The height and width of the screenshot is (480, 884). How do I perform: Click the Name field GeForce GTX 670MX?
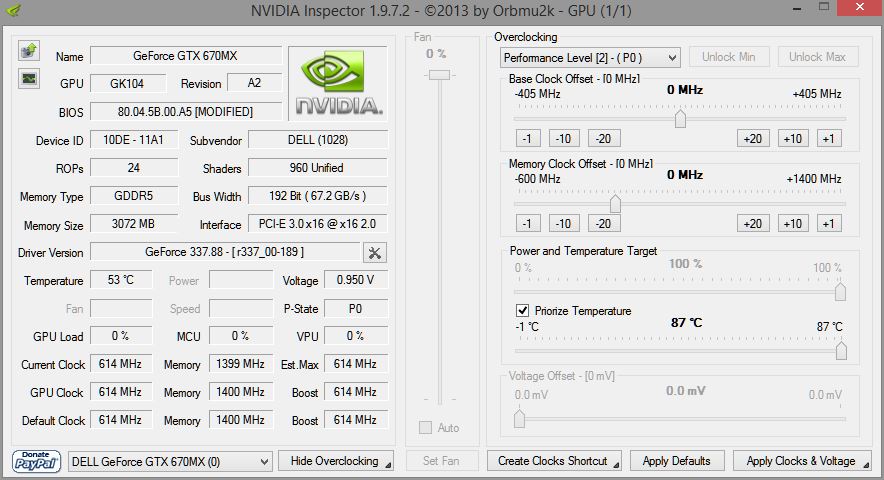(x=185, y=56)
